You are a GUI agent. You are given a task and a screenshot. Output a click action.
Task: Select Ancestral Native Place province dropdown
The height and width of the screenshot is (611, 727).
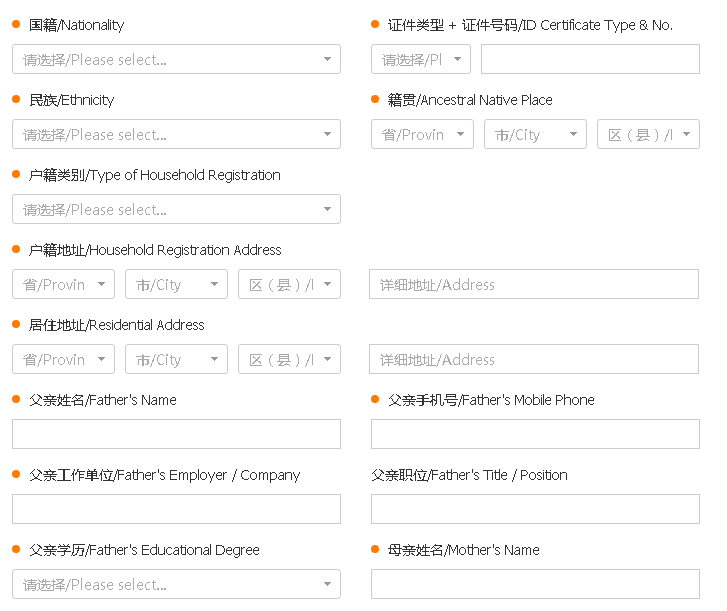tap(422, 134)
